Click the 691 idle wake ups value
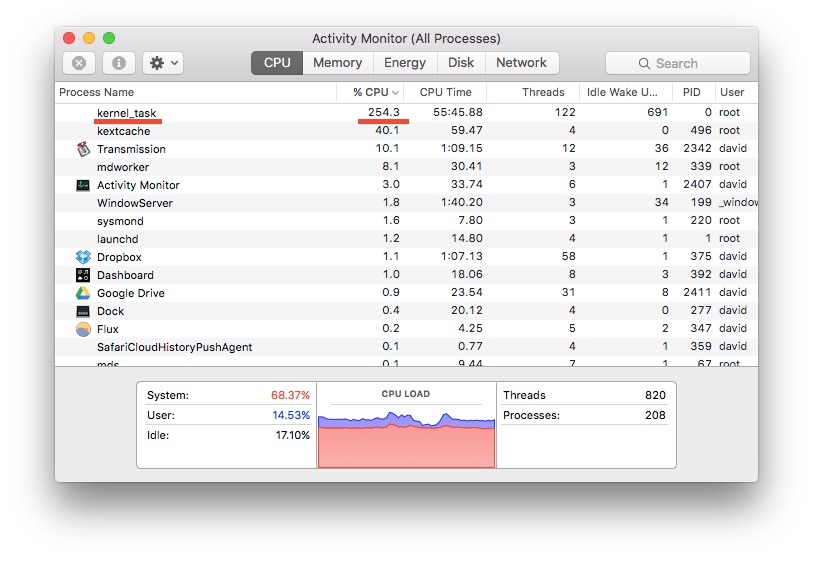 point(658,112)
